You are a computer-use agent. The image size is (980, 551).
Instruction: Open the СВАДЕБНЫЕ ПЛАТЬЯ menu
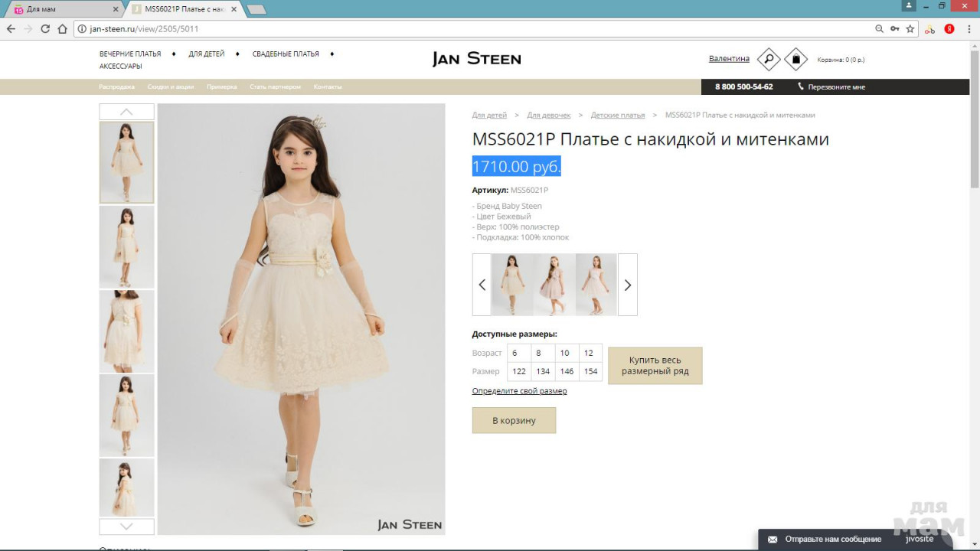pos(286,54)
